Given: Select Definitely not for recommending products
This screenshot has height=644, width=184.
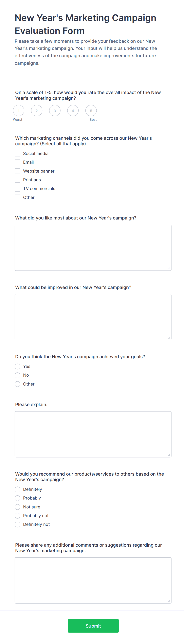Looking at the screenshot, I should 17,524.
